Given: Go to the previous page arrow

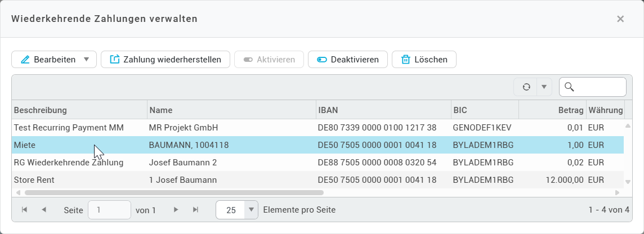Looking at the screenshot, I should [44, 210].
